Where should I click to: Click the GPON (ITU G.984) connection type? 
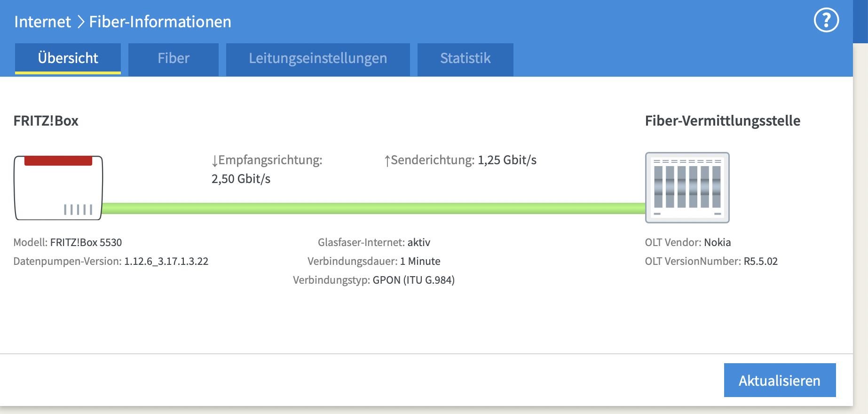click(413, 280)
